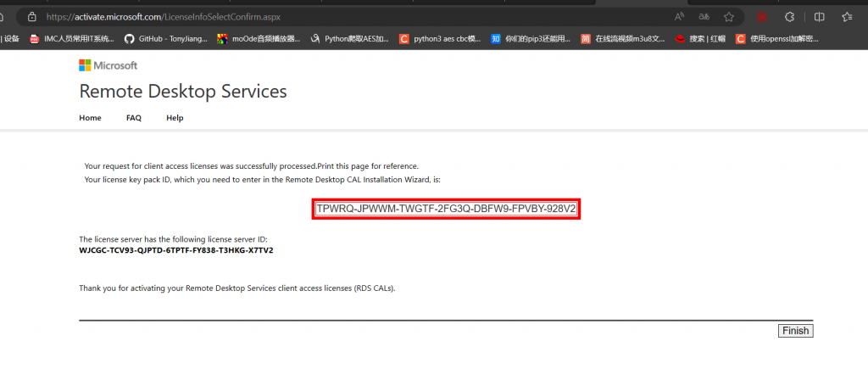This screenshot has width=868, height=369.
Task: Click the translate page icon
Action: [x=704, y=16]
